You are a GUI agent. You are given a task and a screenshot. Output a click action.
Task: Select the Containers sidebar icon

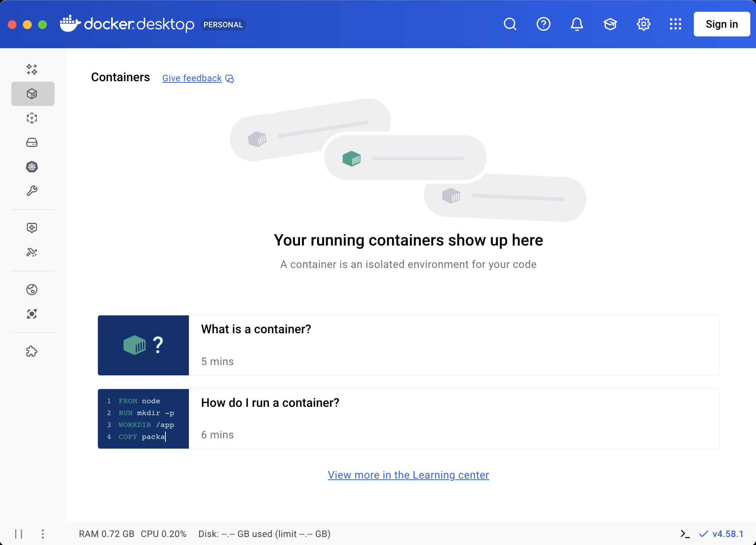(33, 94)
